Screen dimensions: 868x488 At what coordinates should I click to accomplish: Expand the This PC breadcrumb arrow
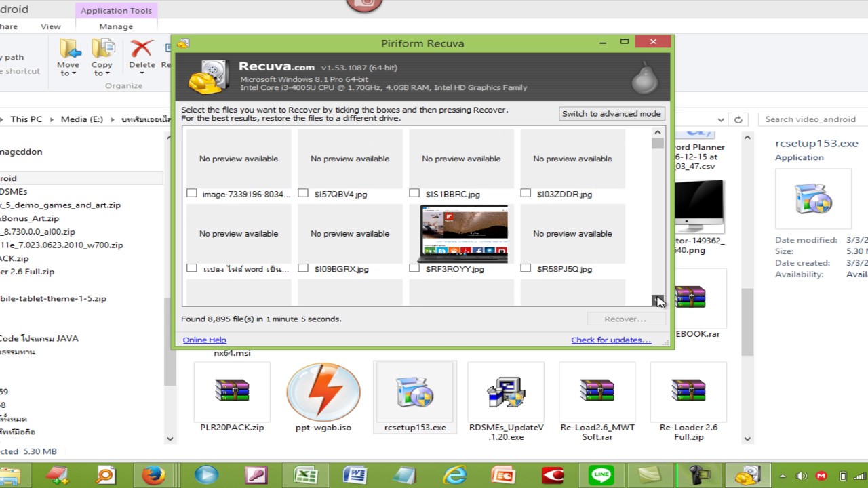[51, 119]
